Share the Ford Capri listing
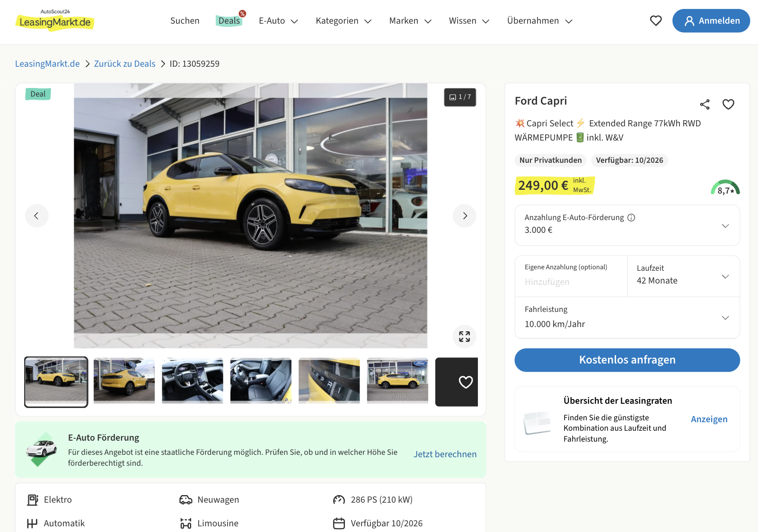The image size is (758, 532). pyautogui.click(x=705, y=105)
